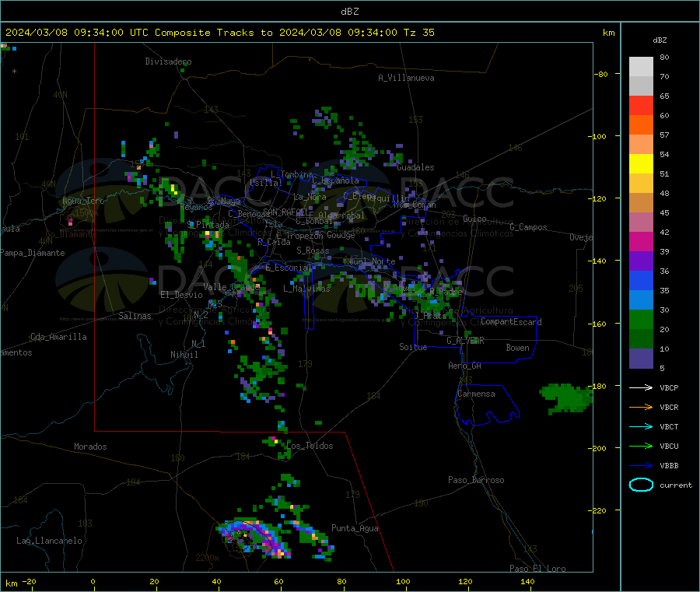Screen dimensions: 700x592
Task: Click the white VBCP arrow legend icon
Action: point(641,387)
